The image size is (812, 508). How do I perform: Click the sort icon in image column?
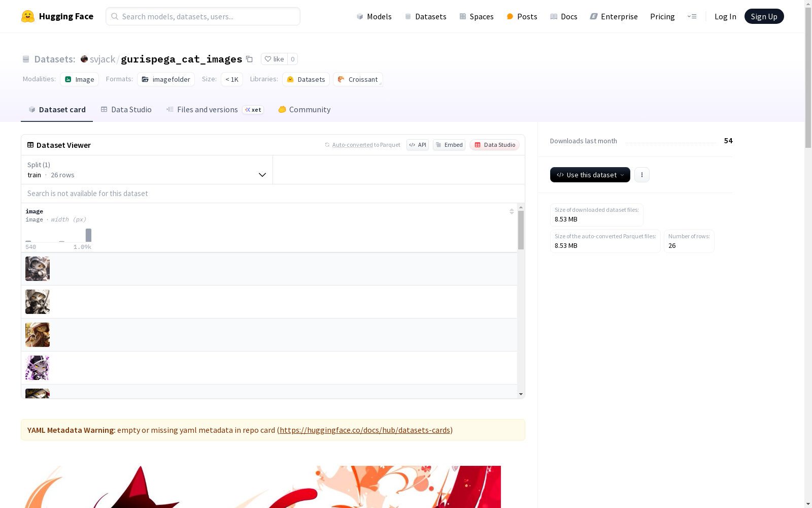point(512,211)
